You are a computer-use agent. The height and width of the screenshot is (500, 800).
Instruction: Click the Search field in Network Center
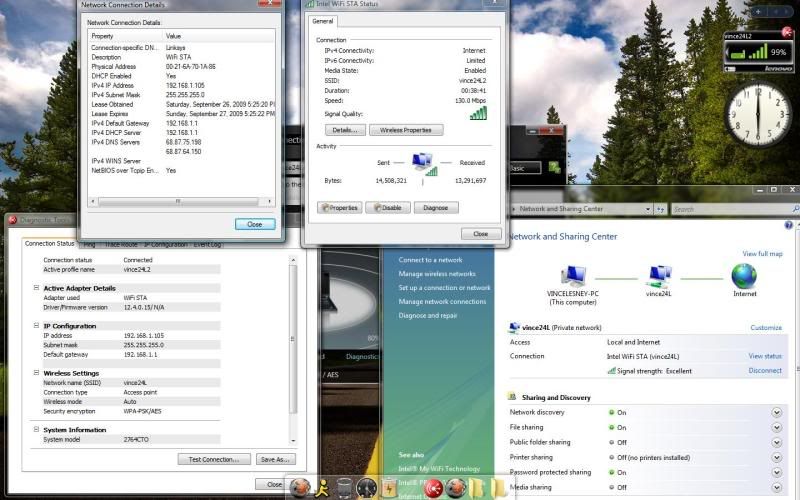[x=730, y=209]
